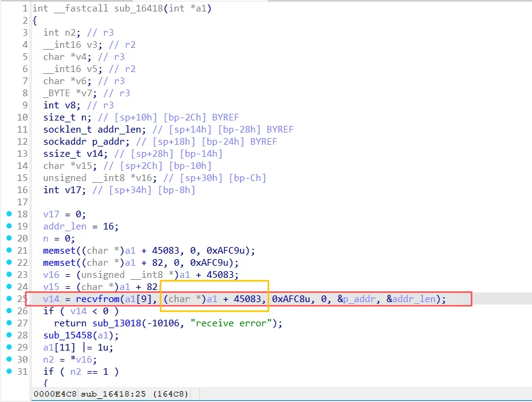Click line number 17 in the gutter
The image size is (532, 402).
click(22, 202)
